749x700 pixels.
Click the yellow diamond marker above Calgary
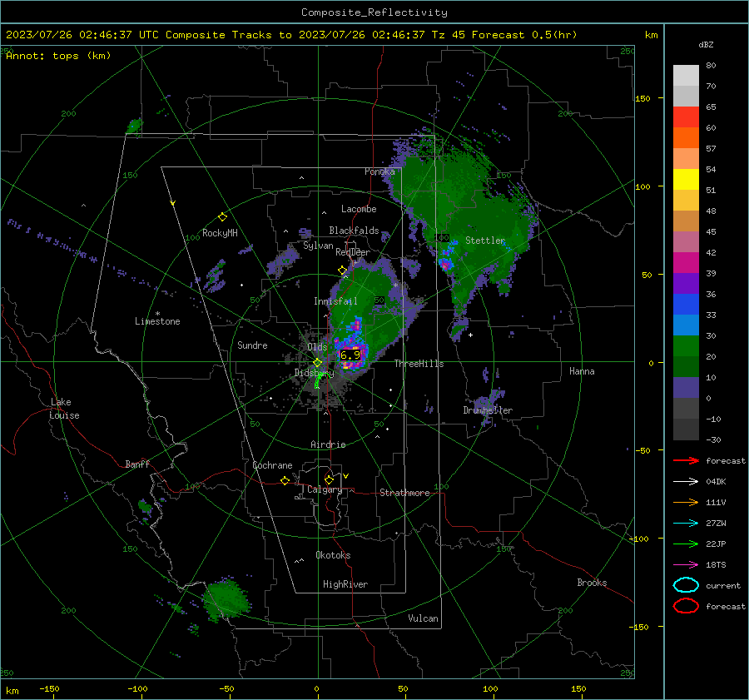tap(329, 479)
